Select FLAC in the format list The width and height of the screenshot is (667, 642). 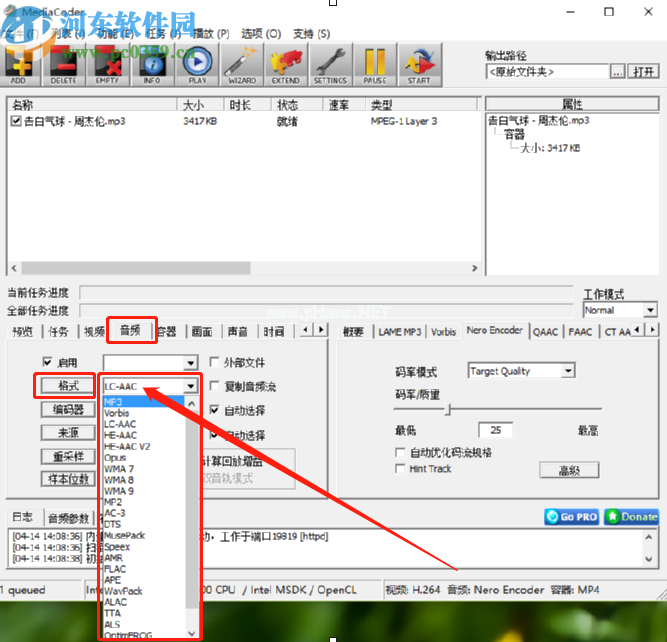114,569
